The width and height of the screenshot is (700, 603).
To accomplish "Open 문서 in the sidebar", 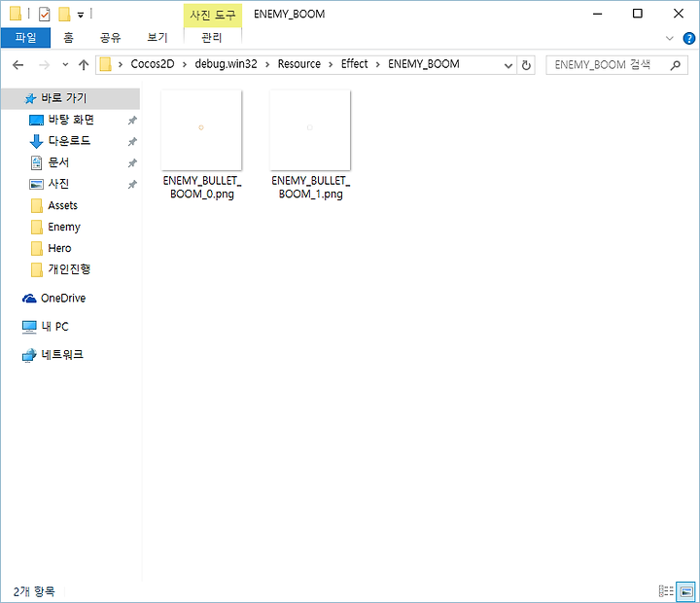I will [58, 162].
